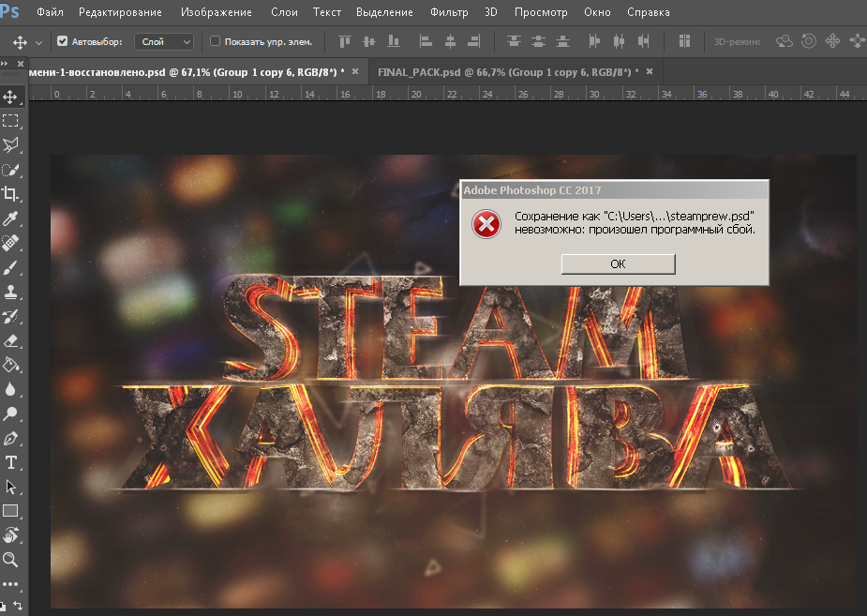Select the History Brush tool
867x616 pixels.
point(10,316)
